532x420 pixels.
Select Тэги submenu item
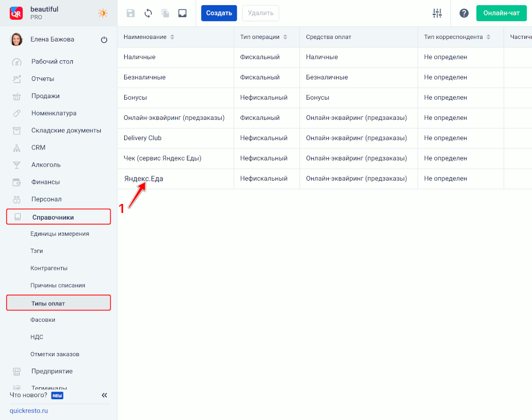[x=37, y=251]
